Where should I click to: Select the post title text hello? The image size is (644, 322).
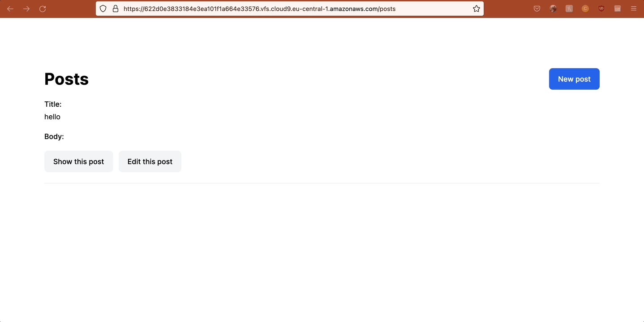coord(52,117)
